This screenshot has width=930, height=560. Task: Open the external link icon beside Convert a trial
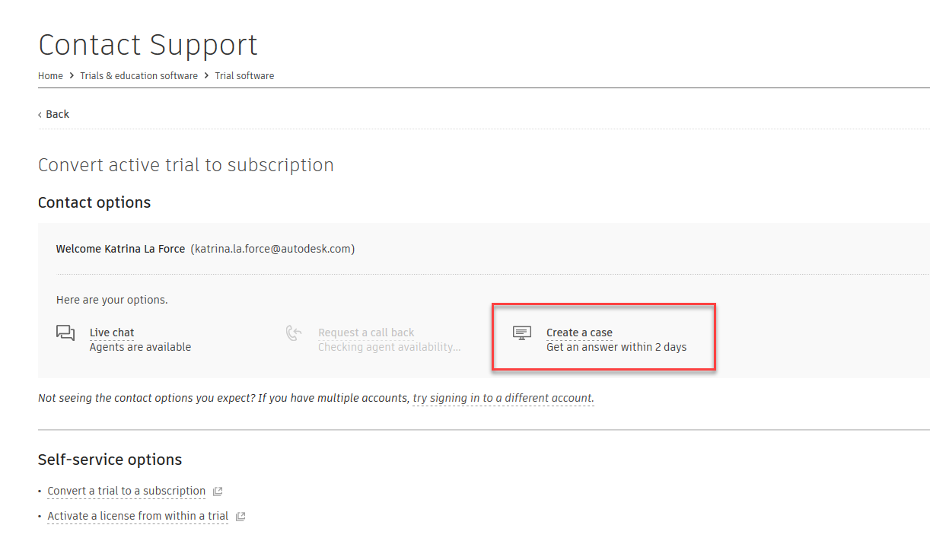point(218,491)
